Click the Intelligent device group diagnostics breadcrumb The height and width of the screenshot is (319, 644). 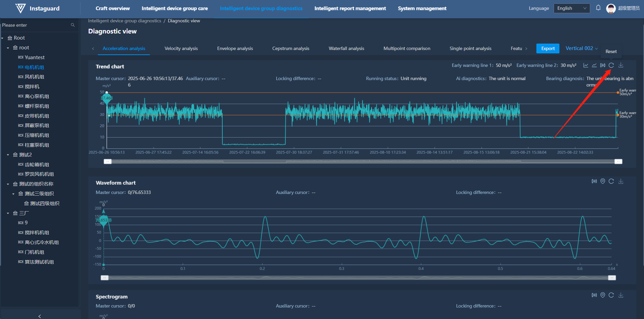coord(124,21)
